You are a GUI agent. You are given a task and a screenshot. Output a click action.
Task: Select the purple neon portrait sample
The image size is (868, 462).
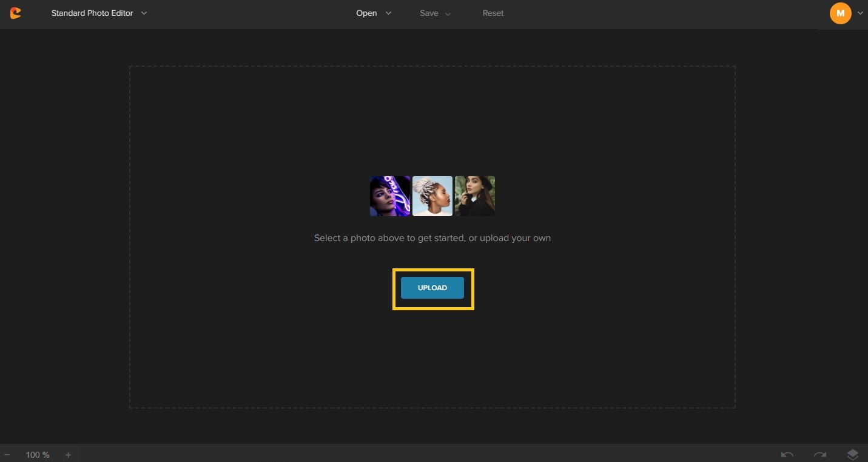389,195
